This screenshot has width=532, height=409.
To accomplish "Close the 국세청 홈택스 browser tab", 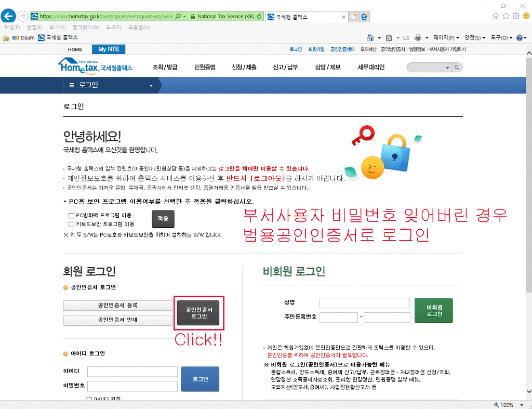I will (x=344, y=17).
